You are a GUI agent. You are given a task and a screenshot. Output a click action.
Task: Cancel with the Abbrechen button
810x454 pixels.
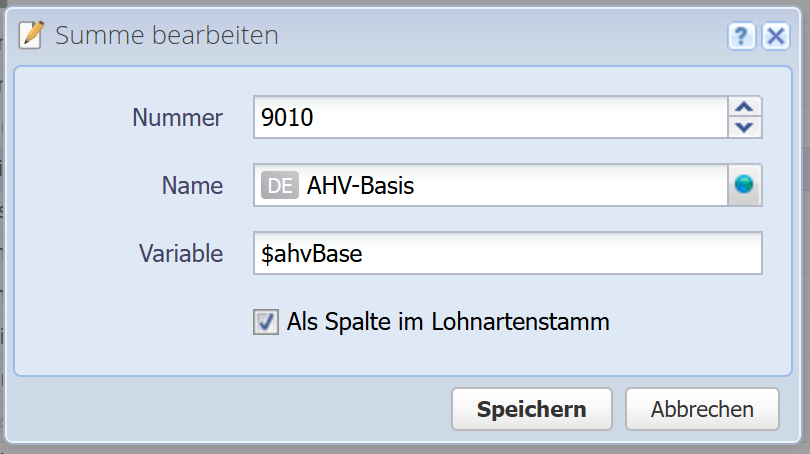tap(702, 409)
